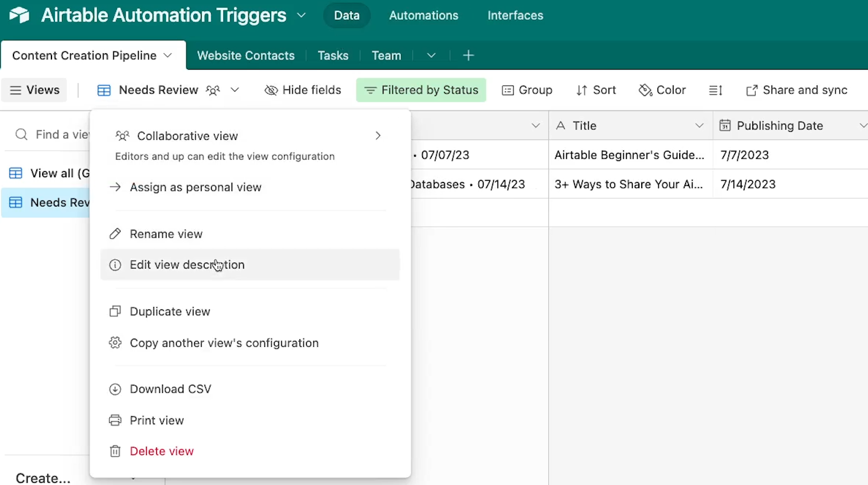
Task: Select cell Airtable Beginner's Guide...
Action: pyautogui.click(x=631, y=155)
